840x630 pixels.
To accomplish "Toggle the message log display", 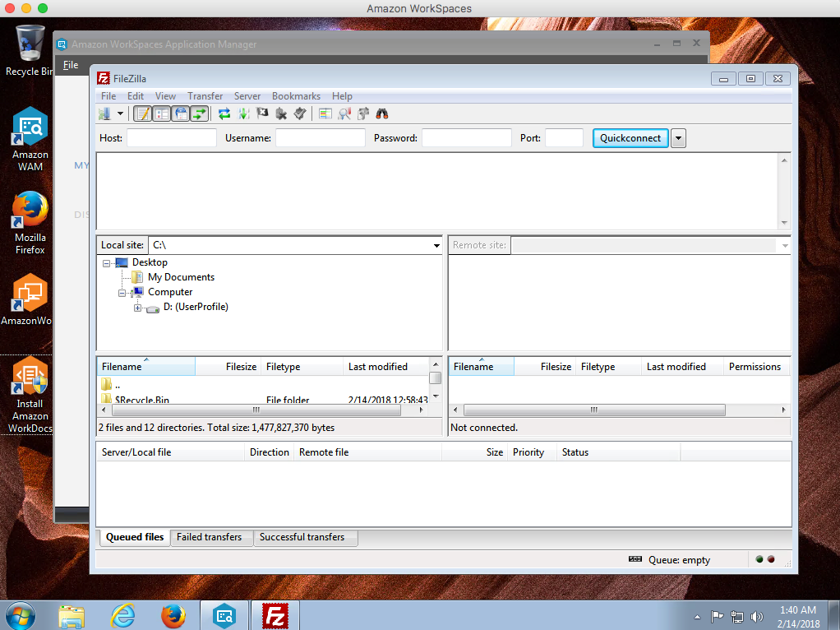I will (141, 113).
